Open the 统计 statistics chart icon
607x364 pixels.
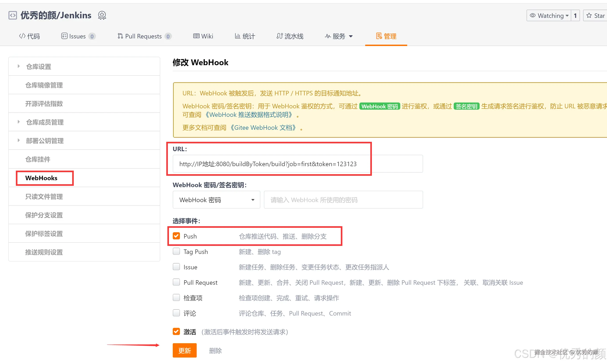click(x=237, y=36)
